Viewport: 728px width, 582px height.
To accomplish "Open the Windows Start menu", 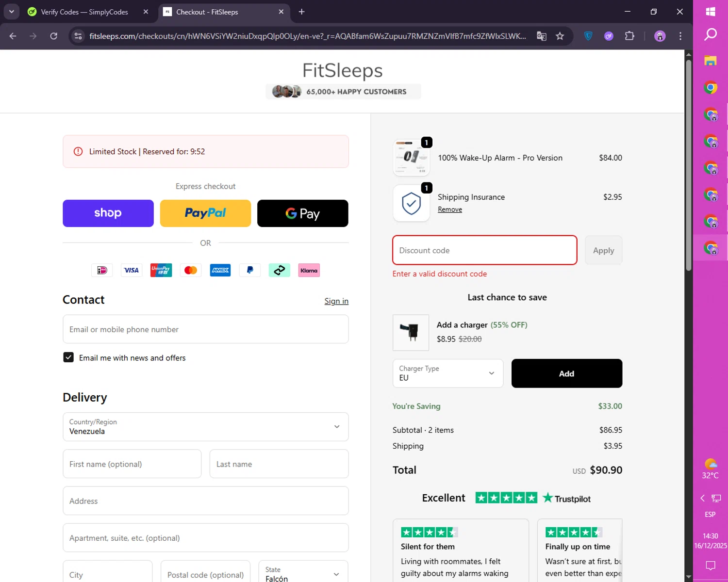I will point(711,12).
